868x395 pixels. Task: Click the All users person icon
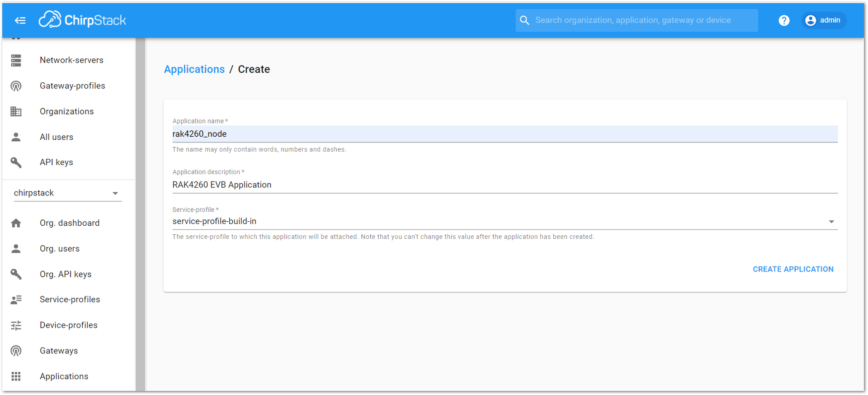[16, 137]
